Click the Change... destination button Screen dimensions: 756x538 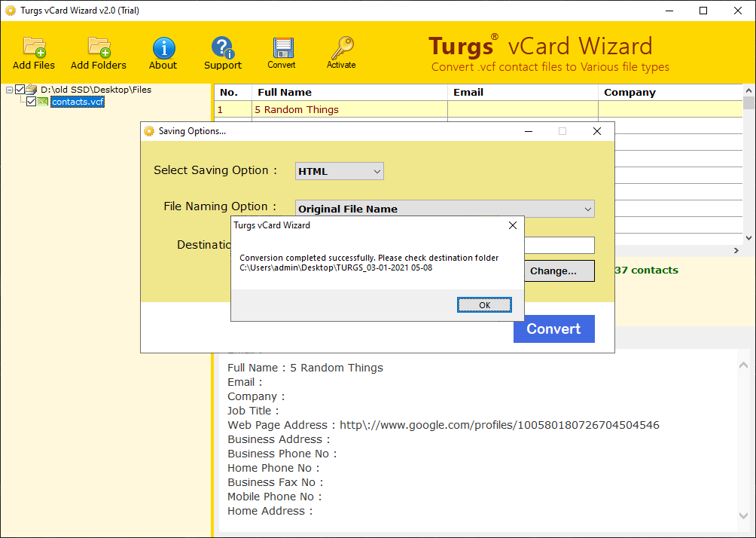[559, 271]
